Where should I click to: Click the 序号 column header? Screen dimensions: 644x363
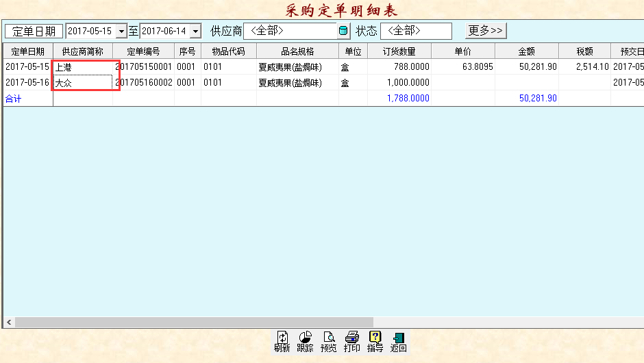pos(188,51)
